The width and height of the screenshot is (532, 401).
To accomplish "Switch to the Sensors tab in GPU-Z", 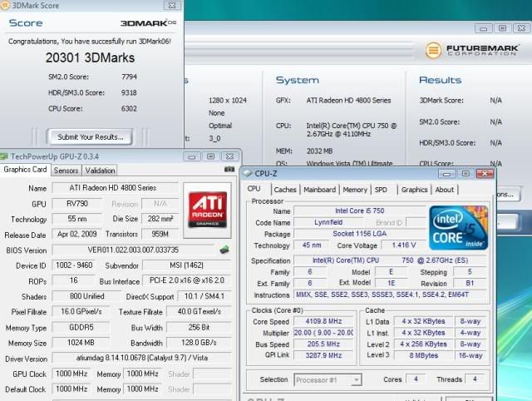I will click(66, 171).
